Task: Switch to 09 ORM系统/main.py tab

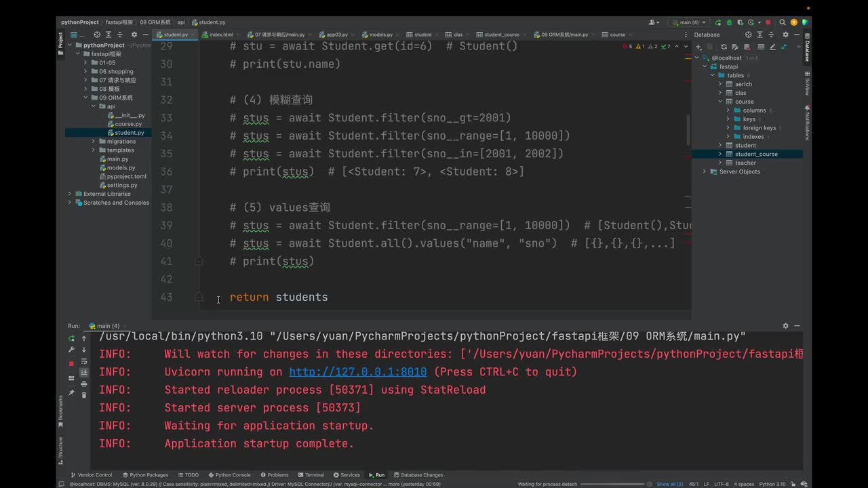Action: (565, 35)
